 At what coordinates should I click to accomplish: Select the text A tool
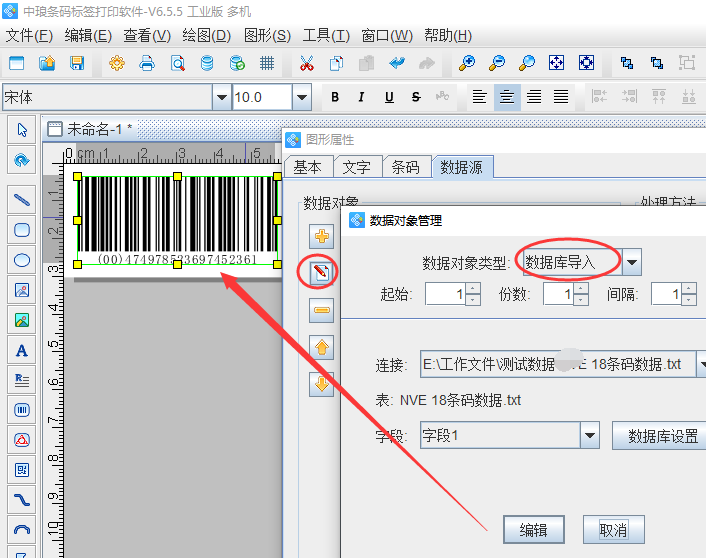pyautogui.click(x=22, y=350)
